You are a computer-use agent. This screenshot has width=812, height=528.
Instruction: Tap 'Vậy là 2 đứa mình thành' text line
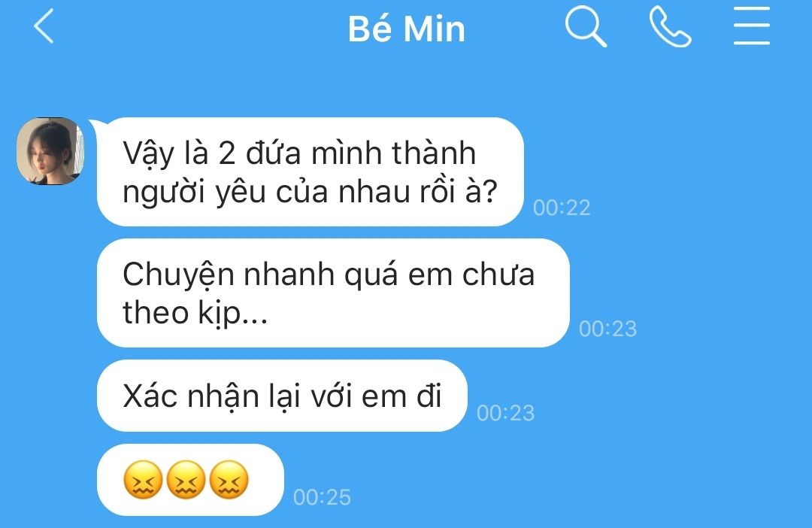pos(299,153)
